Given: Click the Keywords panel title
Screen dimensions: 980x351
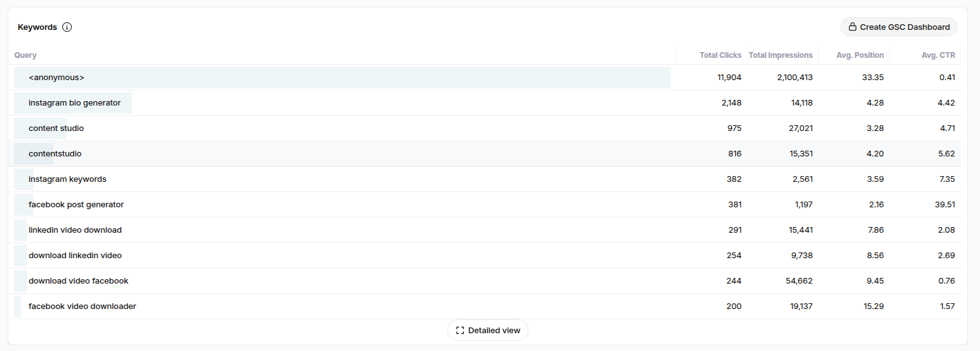Looking at the screenshot, I should (37, 27).
